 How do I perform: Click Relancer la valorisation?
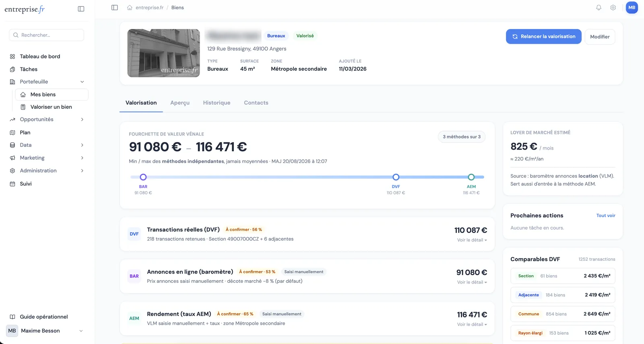click(x=543, y=37)
